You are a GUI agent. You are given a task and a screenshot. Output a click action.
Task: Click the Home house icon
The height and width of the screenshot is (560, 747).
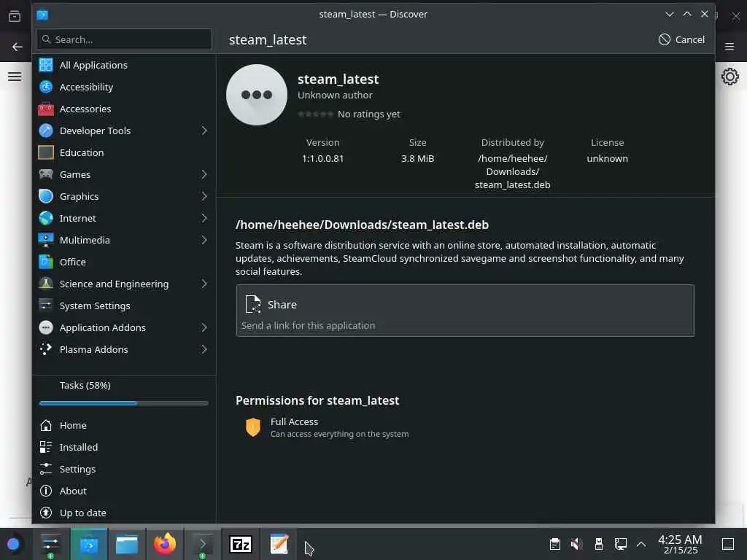click(x=46, y=425)
